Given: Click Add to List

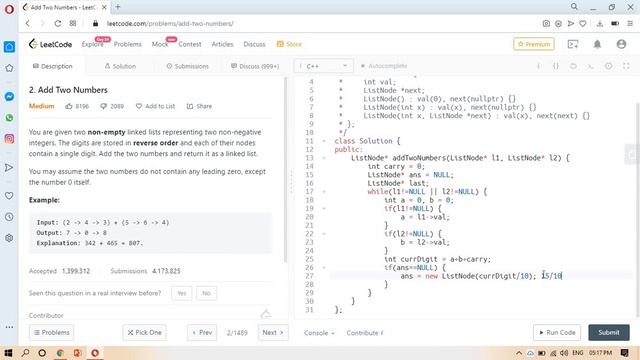Looking at the screenshot, I should pos(156,106).
